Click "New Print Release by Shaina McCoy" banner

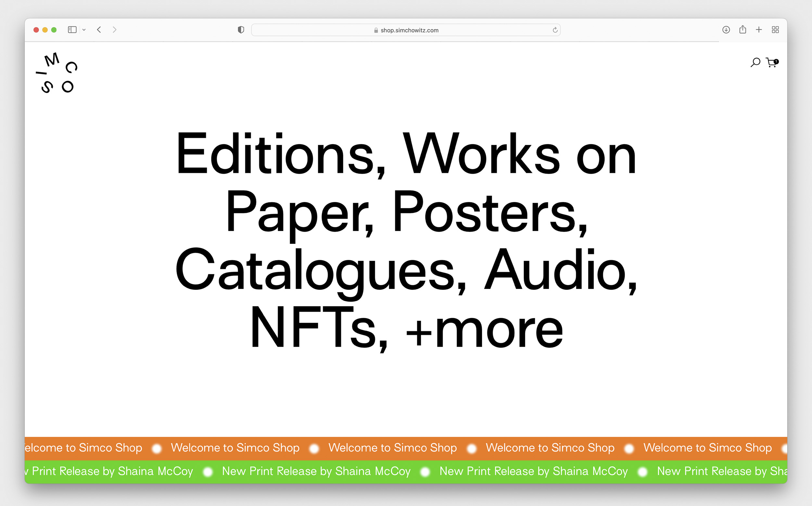(x=316, y=471)
